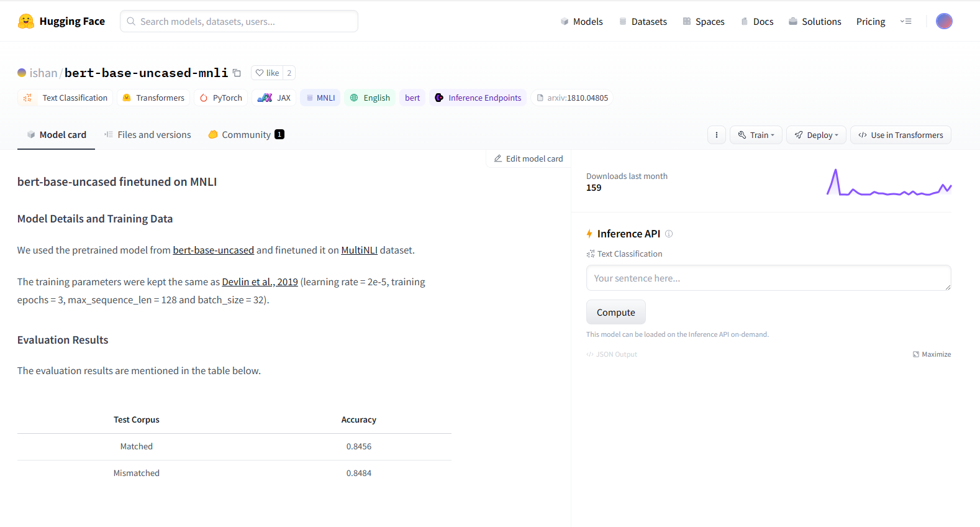Viewport: 980px width, 527px height.
Task: Click Use in Transformers button
Action: (x=901, y=135)
